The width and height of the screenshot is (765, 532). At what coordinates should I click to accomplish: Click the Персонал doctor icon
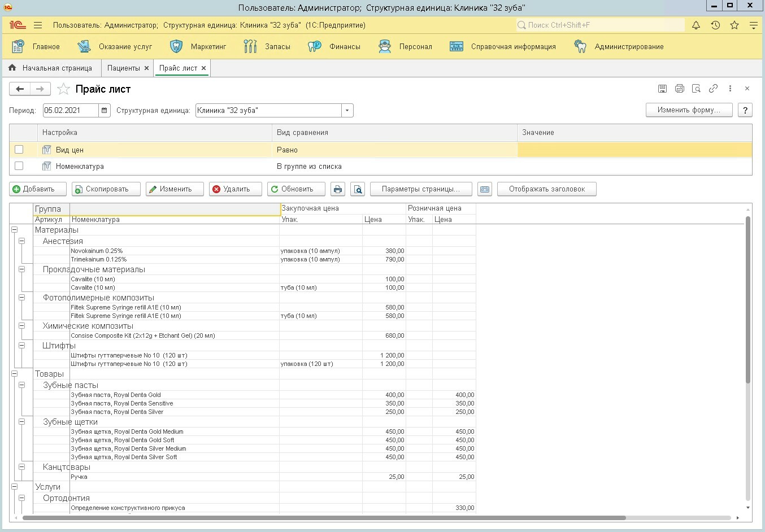(x=385, y=46)
